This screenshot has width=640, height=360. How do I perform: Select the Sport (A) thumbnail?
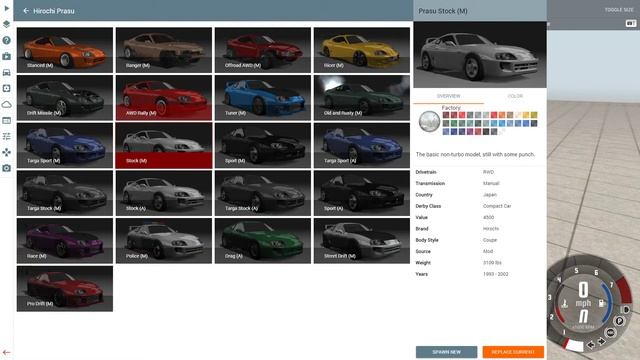coord(362,193)
